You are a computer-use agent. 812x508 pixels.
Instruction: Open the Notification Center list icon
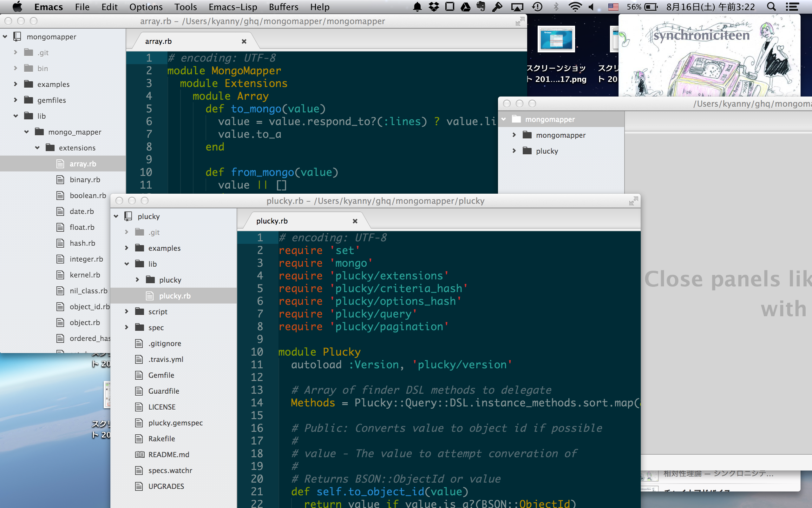[792, 7]
